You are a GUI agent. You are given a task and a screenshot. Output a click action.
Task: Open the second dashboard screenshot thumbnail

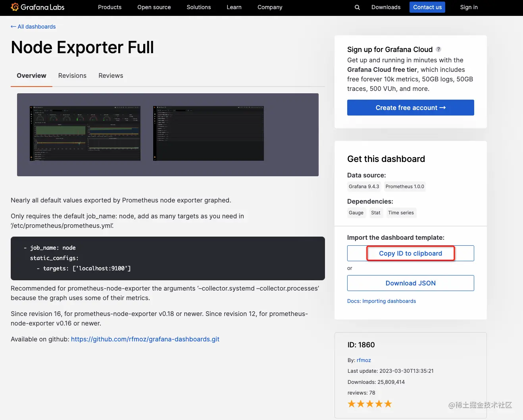(x=208, y=133)
